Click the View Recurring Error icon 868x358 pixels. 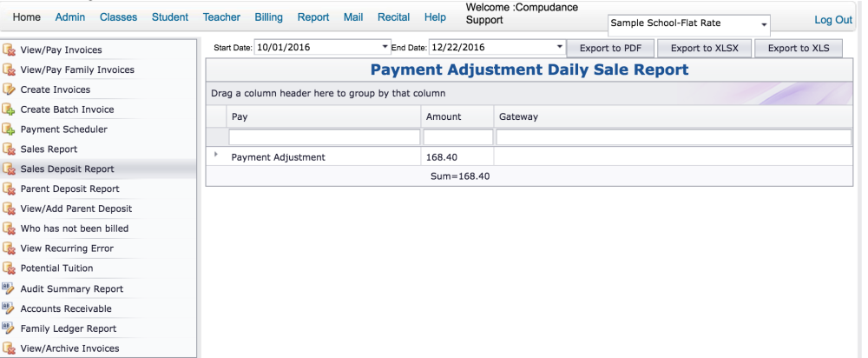click(x=9, y=249)
